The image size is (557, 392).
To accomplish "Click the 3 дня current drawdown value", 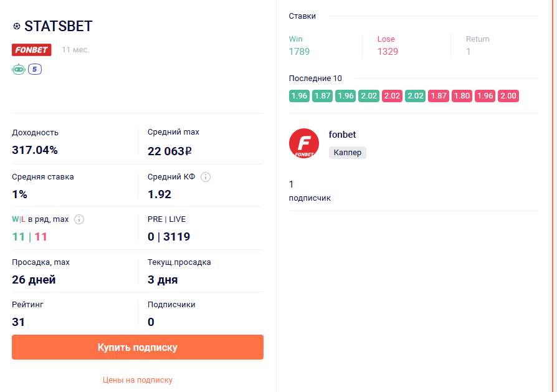I will point(163,280).
